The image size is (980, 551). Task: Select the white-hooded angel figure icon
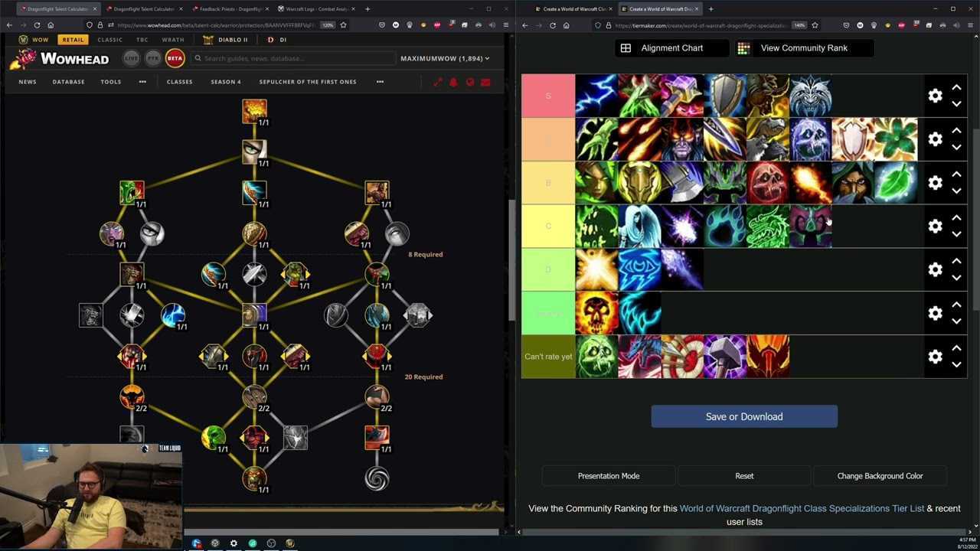coord(639,227)
